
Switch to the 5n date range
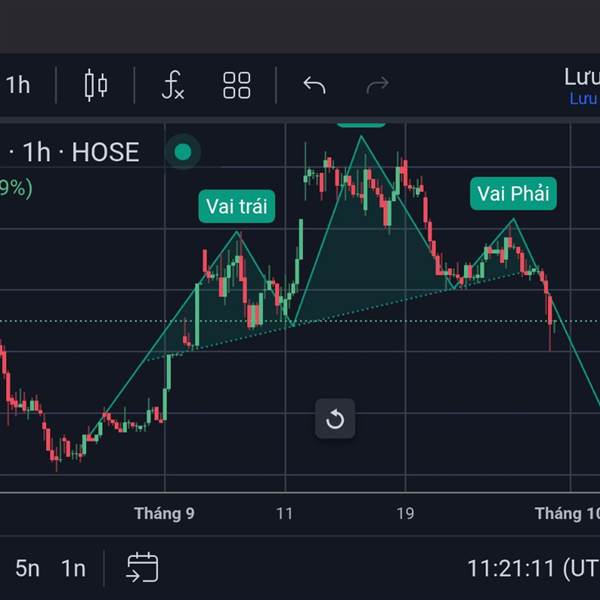pos(27,568)
